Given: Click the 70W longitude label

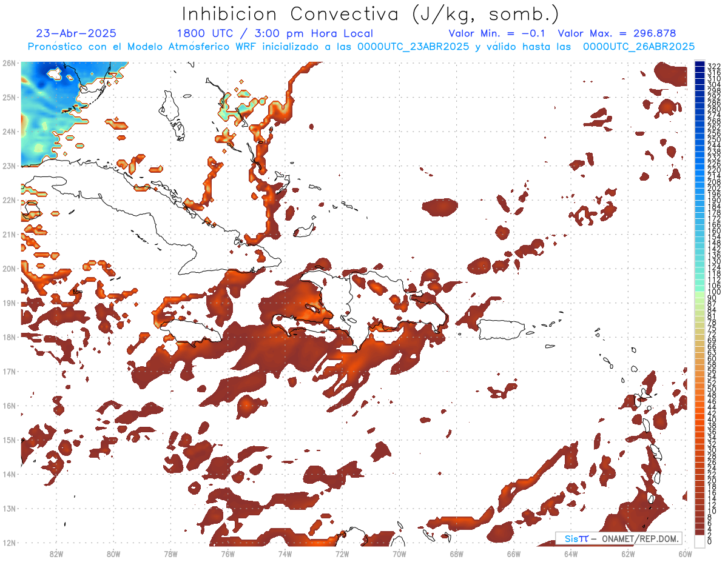Looking at the screenshot, I should [399, 553].
